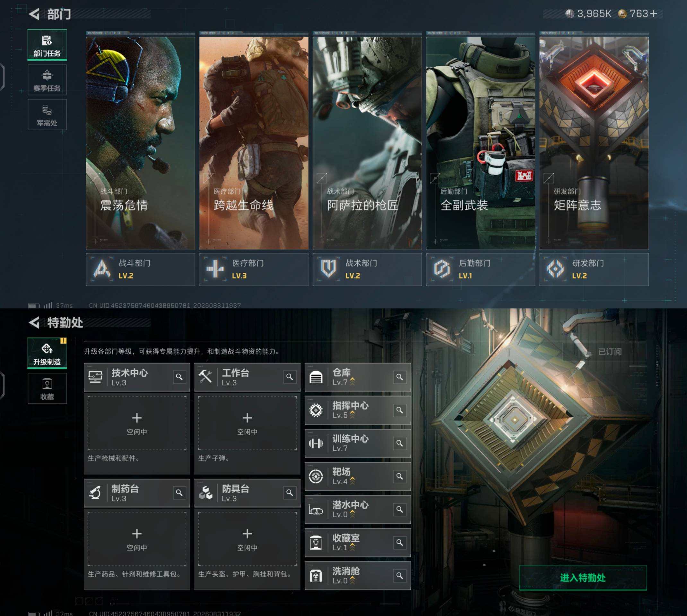This screenshot has width=687, height=616.
Task: Go back from the 部门 screen
Action: pos(34,14)
